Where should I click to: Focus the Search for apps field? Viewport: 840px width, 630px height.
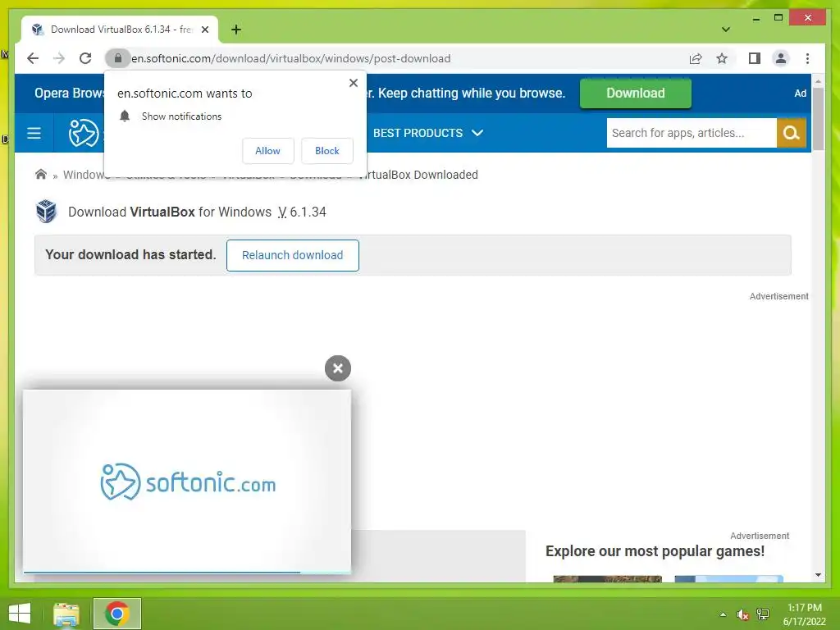tap(692, 133)
